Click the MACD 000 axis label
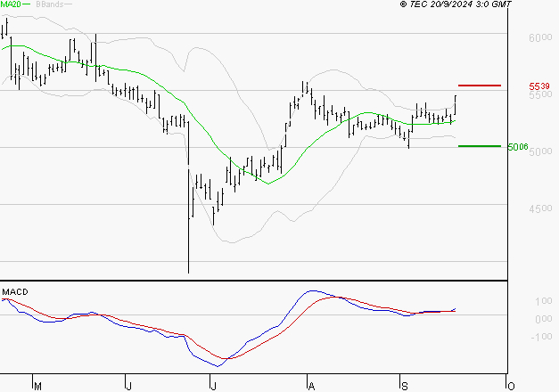 click(544, 319)
